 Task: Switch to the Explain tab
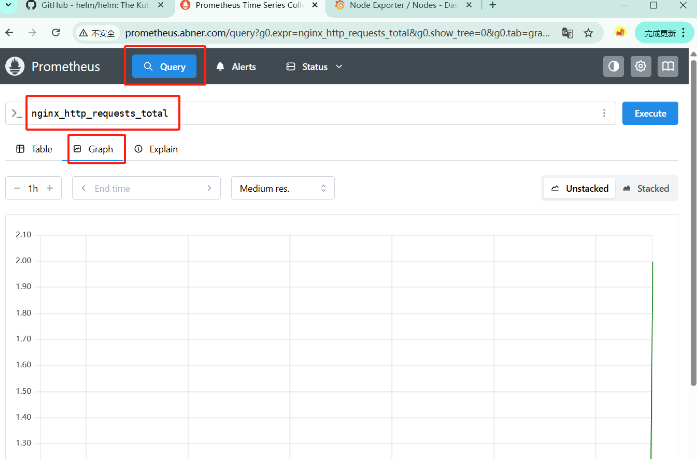tap(156, 149)
